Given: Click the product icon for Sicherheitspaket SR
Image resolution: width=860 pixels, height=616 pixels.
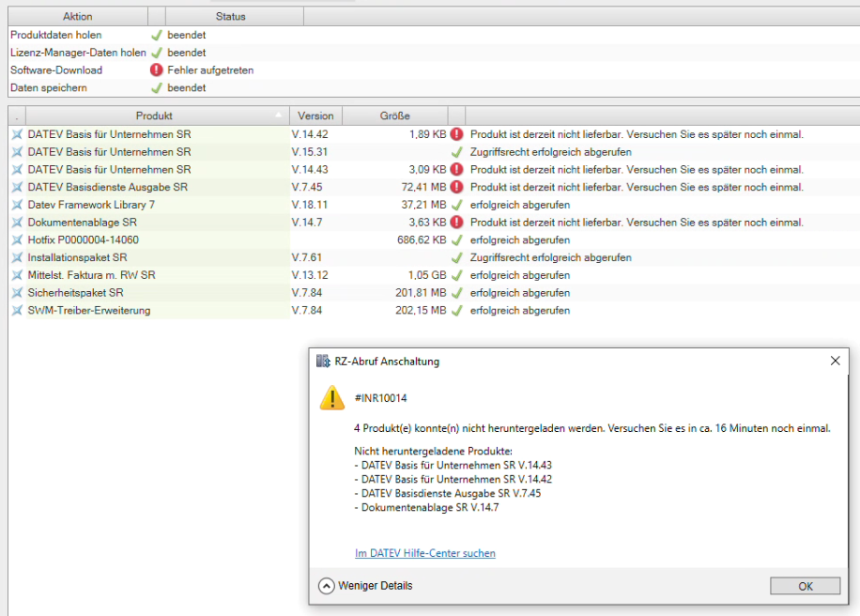Looking at the screenshot, I should point(17,293).
